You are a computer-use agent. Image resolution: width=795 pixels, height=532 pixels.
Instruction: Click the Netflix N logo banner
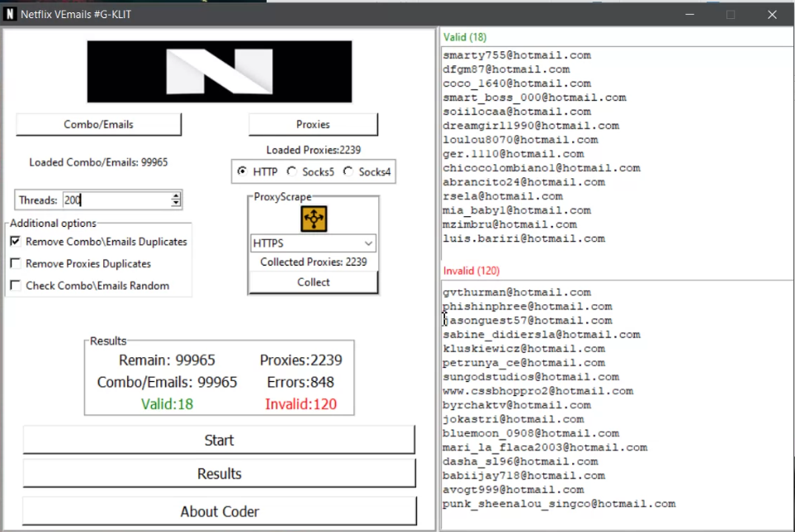click(220, 72)
